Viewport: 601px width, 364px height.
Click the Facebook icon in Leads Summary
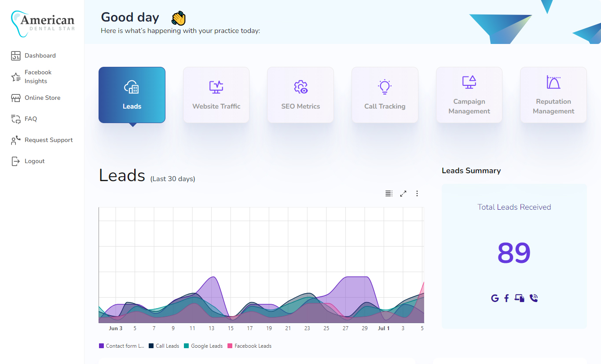506,298
